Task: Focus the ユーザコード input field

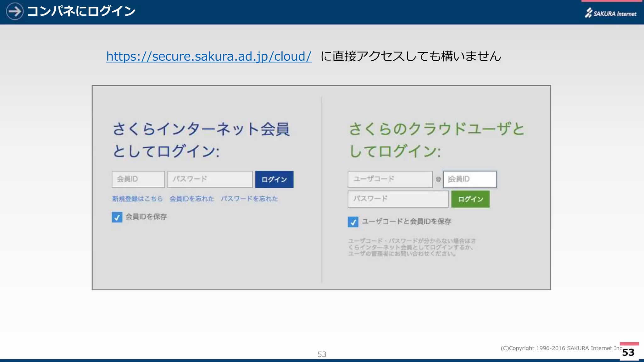Action: click(x=390, y=179)
